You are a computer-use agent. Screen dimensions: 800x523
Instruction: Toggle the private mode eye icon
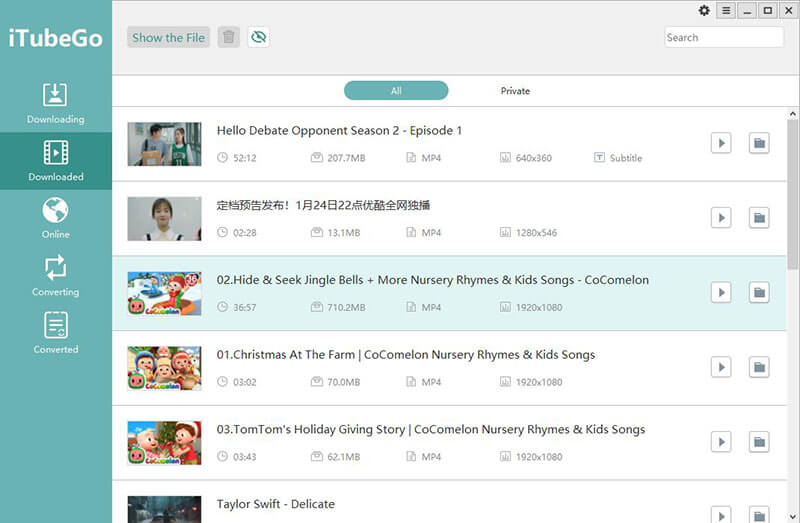[259, 37]
